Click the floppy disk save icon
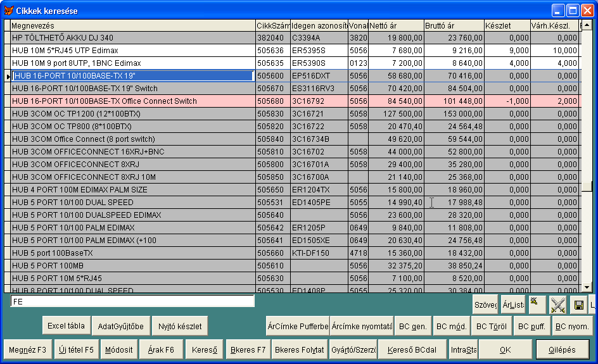The image size is (598, 364). [x=578, y=304]
